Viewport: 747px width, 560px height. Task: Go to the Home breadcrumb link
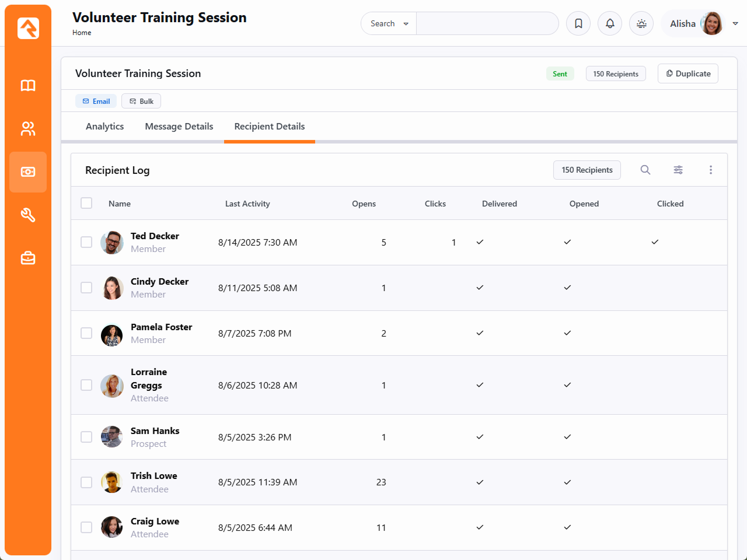coord(82,33)
